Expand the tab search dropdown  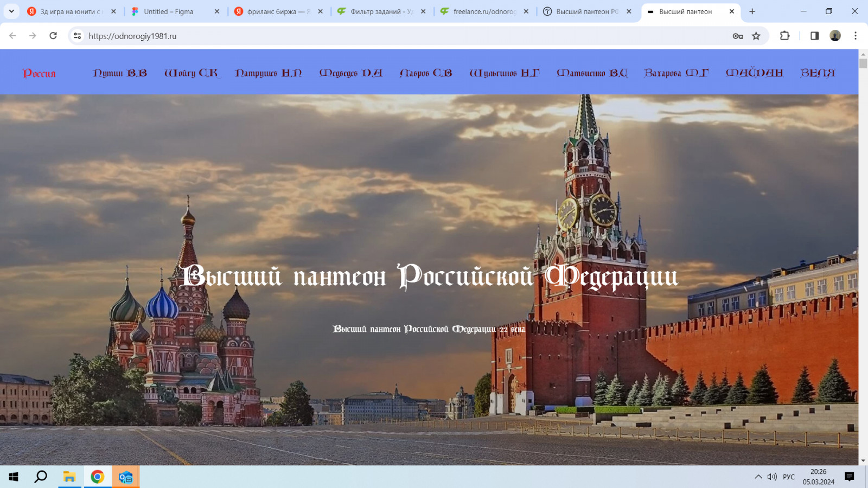(x=11, y=11)
